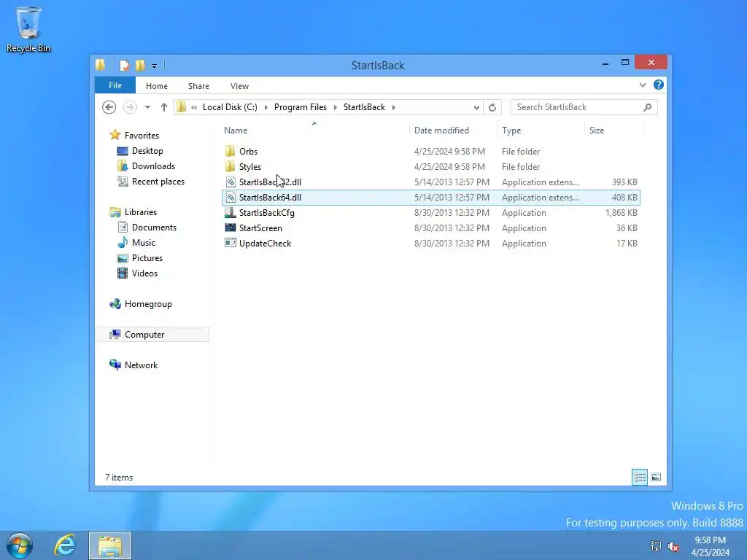Click the muted volume tray icon
Viewport: 747px width, 560px height.
[x=673, y=547]
